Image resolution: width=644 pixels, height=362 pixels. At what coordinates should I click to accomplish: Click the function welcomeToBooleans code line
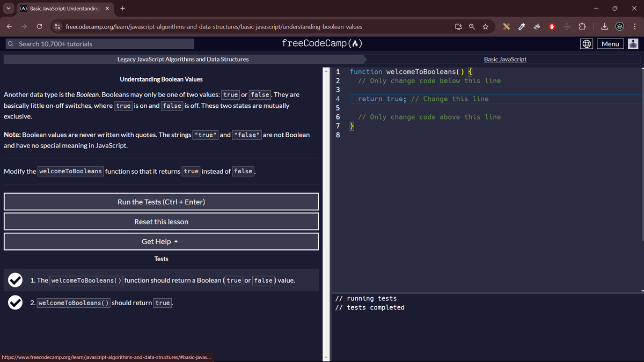pyautogui.click(x=411, y=71)
